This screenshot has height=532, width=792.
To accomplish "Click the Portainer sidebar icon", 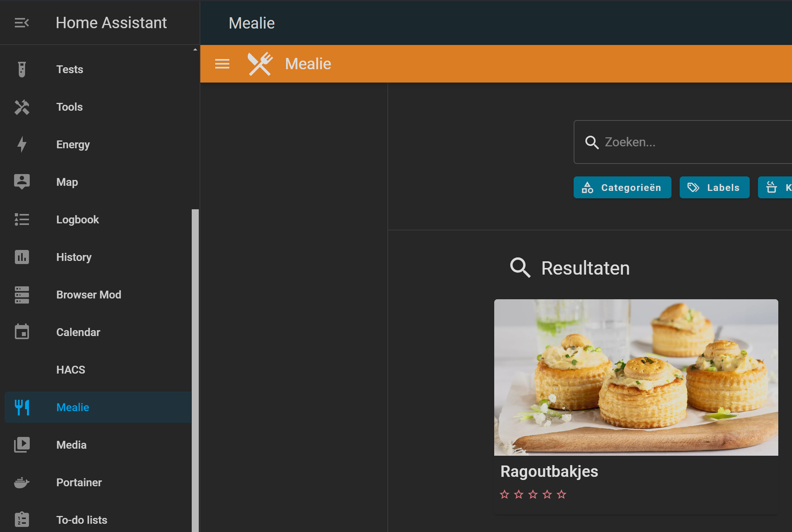I will coord(22,482).
